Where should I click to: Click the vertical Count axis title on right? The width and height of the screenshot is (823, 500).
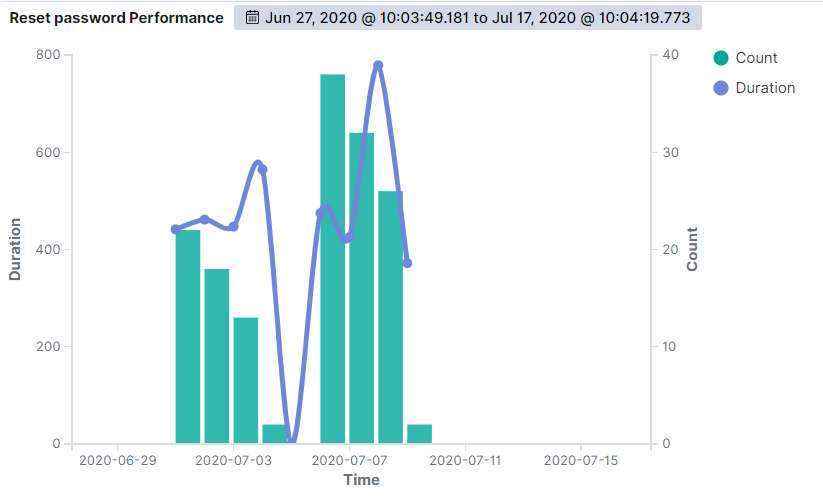(692, 249)
